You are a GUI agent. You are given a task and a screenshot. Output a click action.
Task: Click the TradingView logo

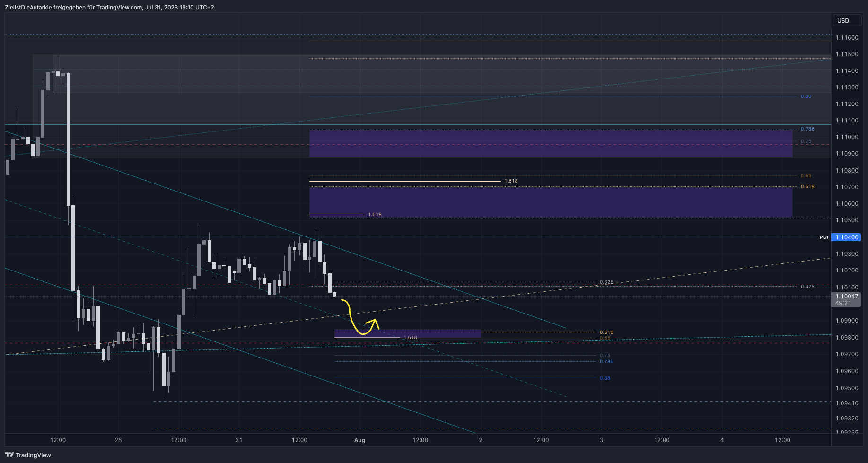[28, 455]
